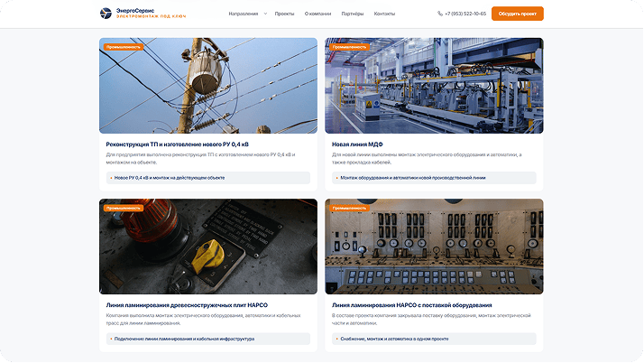Open Линия ламинирования древесностружечных плит НАРСО title

(x=187, y=305)
